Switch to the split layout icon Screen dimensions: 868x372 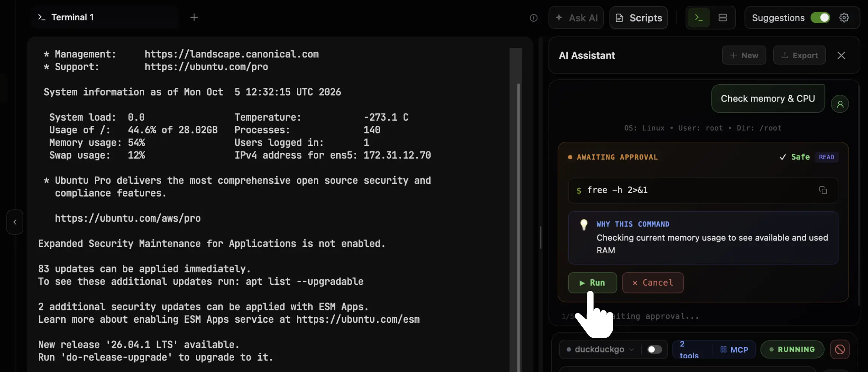point(723,18)
